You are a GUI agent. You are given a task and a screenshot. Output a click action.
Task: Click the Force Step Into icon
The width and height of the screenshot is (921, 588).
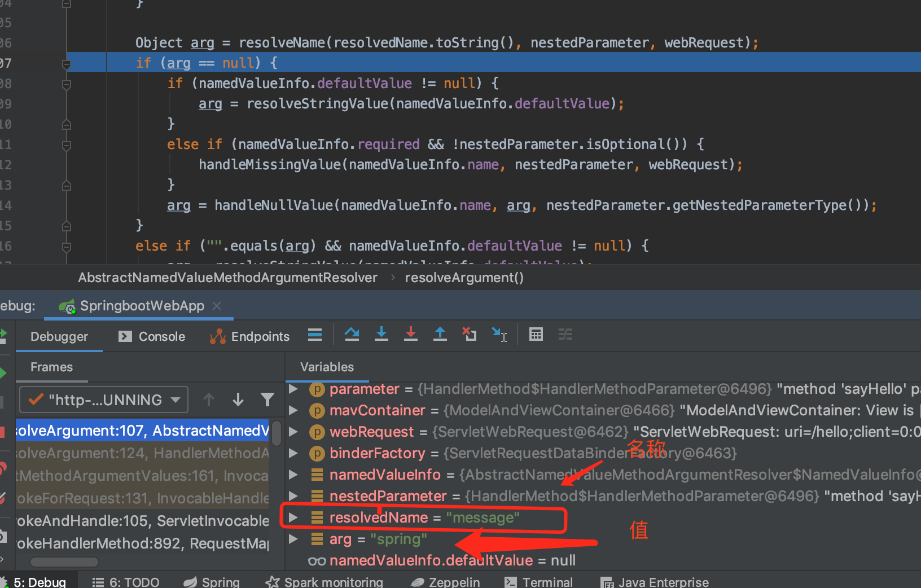click(x=411, y=335)
